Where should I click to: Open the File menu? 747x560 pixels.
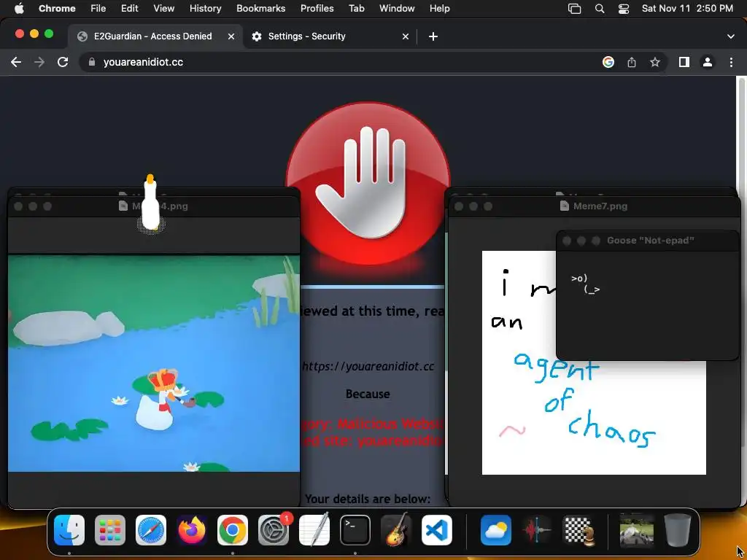click(98, 8)
